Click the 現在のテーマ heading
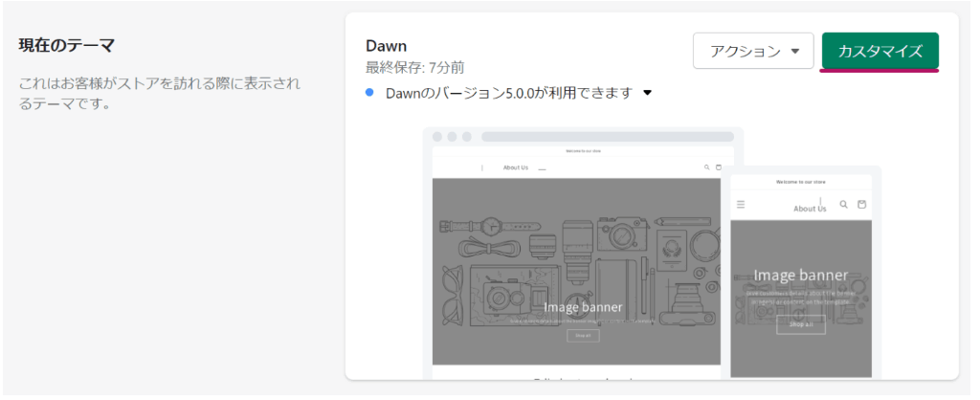 click(x=66, y=46)
